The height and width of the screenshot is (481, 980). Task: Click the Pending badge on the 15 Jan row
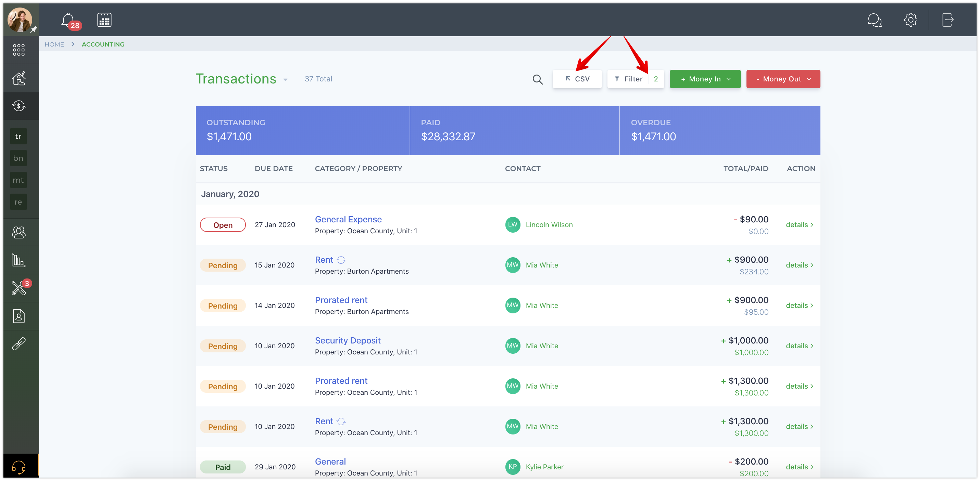pyautogui.click(x=223, y=265)
